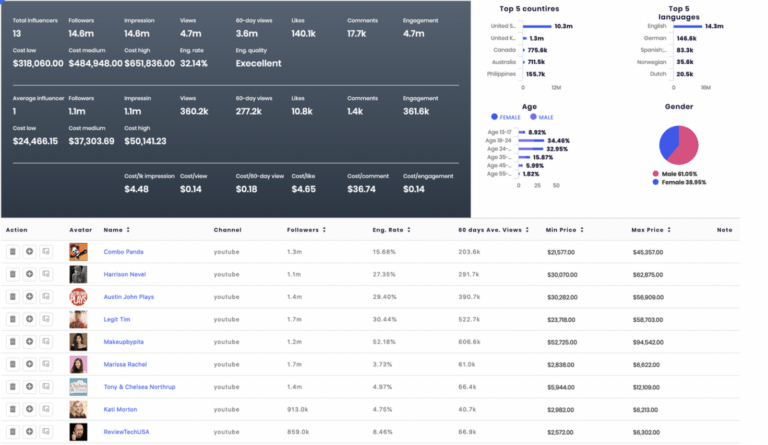Image resolution: width=768 pixels, height=445 pixels.
Task: Sort by 60 days Ave. Views arrows
Action: (x=528, y=230)
